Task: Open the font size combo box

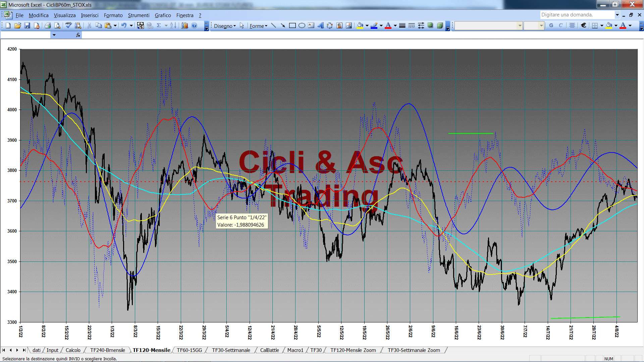Action: (534, 25)
